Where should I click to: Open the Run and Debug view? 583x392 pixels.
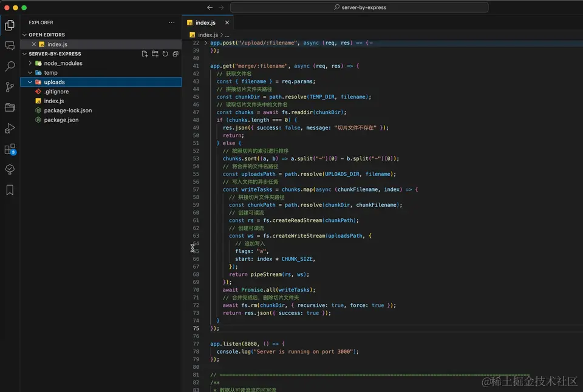click(10, 128)
